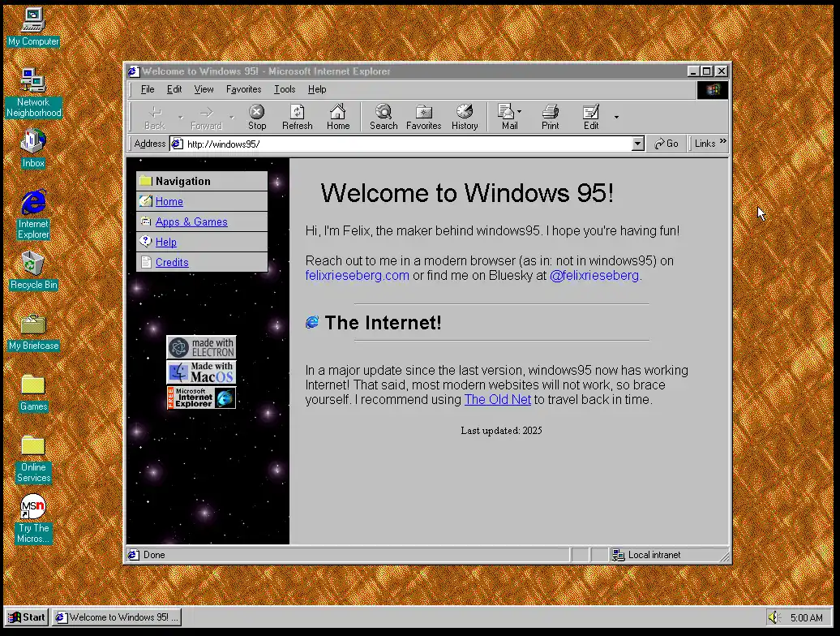Click The Internet! section heading
The image size is (840, 636).
point(383,323)
